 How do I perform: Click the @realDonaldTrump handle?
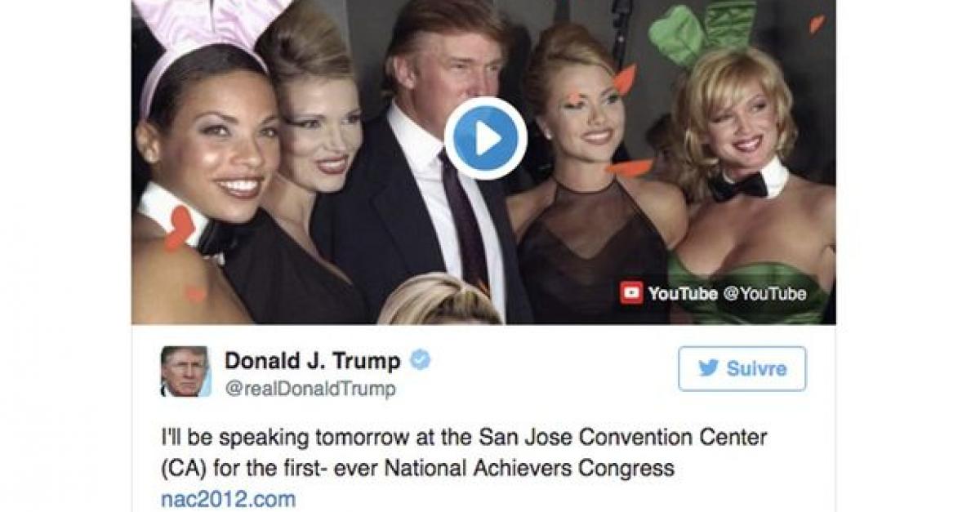[310, 389]
